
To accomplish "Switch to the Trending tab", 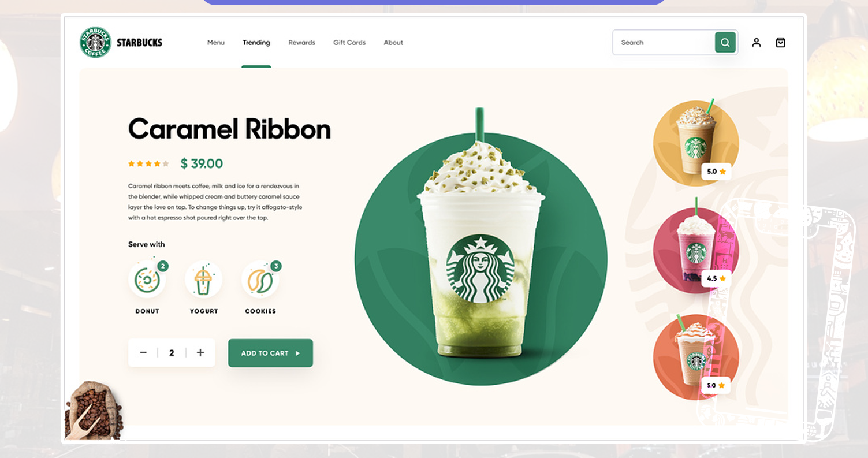I will (256, 43).
